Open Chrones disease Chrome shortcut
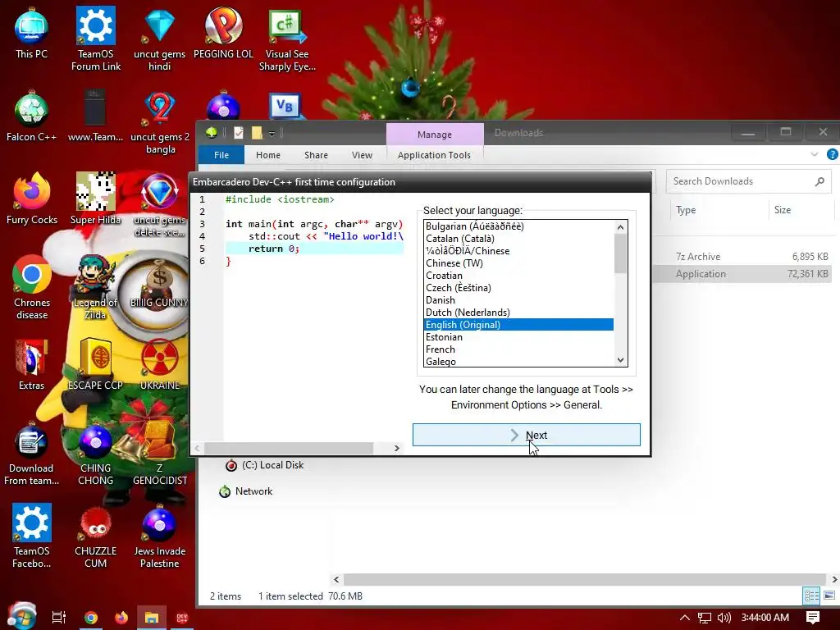 [32, 288]
